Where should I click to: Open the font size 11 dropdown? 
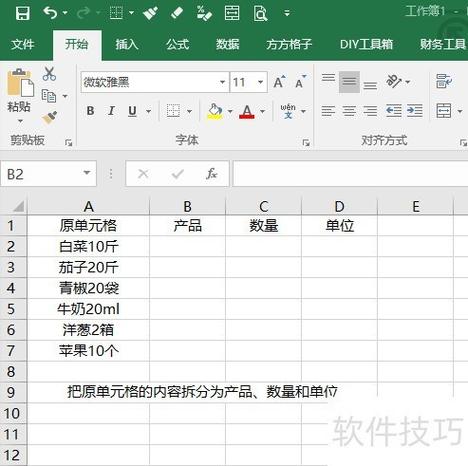(x=261, y=82)
